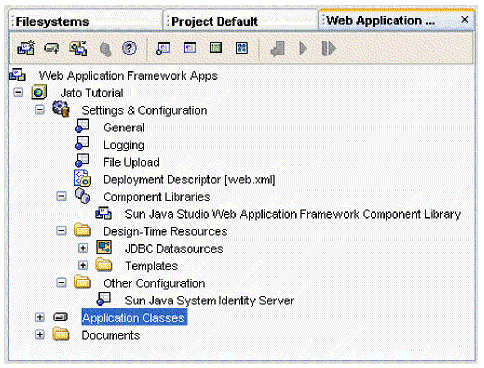Click the second toolbar icon with grey module shape
The image size is (484, 368).
(52, 48)
